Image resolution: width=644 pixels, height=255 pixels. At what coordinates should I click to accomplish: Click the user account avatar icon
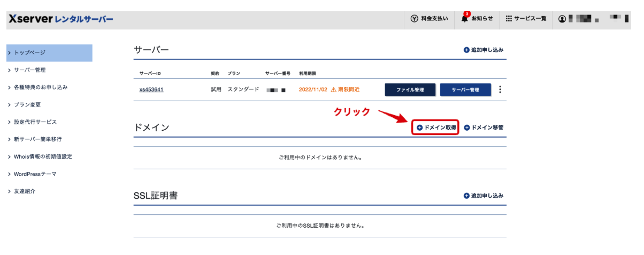(562, 19)
